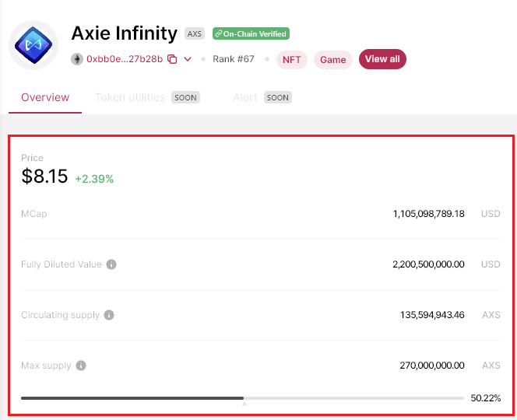Click the circulating supply progress bar

coord(242,398)
